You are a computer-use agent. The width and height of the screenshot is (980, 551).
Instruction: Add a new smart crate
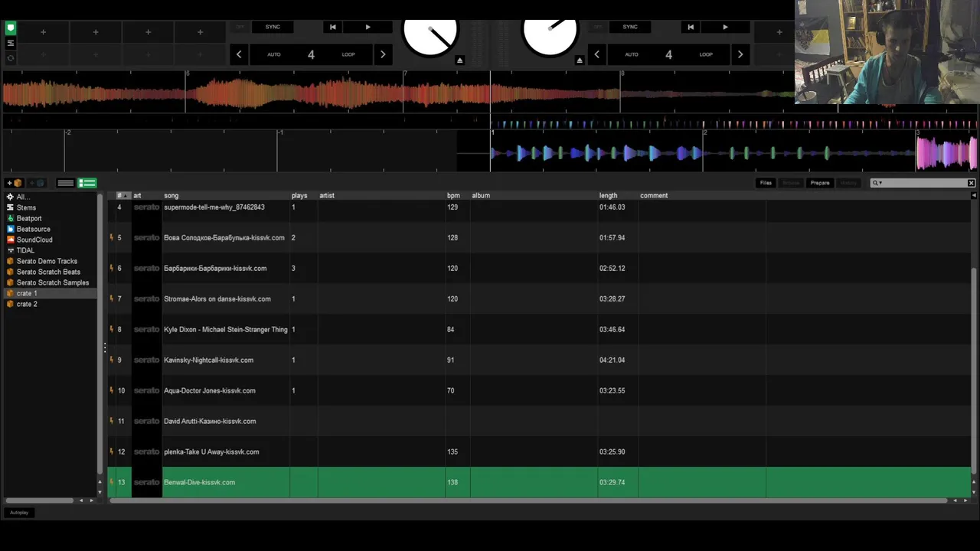37,183
